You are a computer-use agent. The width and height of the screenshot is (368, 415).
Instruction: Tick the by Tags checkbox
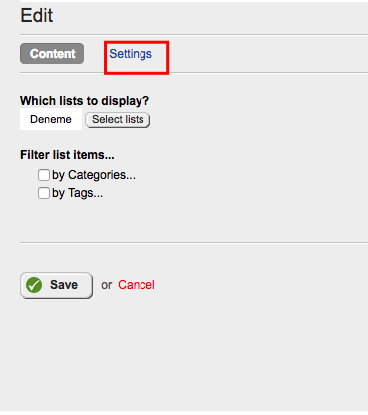pyautogui.click(x=44, y=193)
